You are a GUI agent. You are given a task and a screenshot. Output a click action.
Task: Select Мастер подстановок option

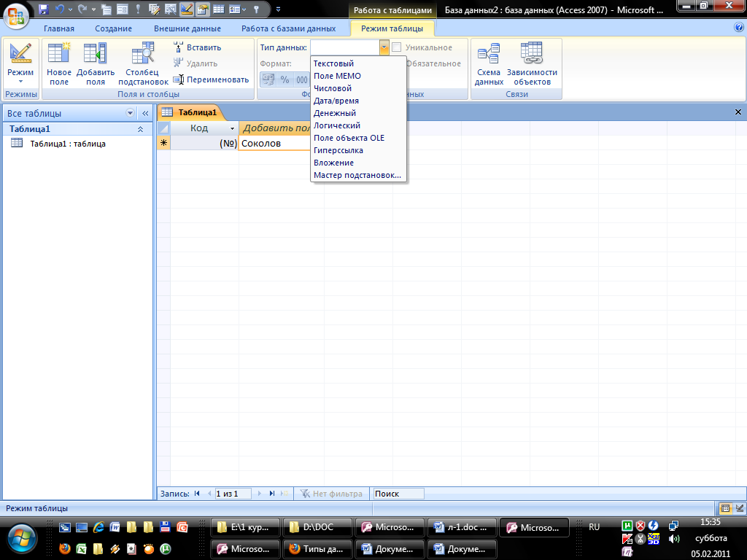[x=358, y=175]
